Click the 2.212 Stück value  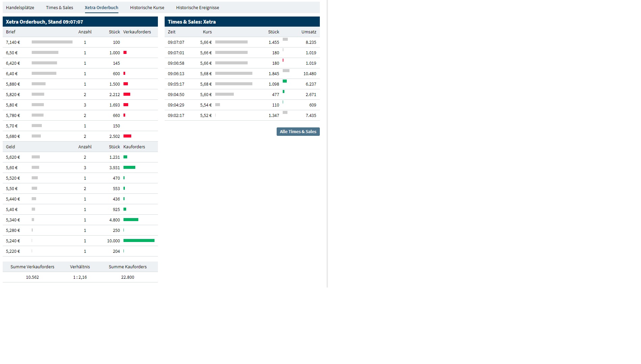[114, 94]
